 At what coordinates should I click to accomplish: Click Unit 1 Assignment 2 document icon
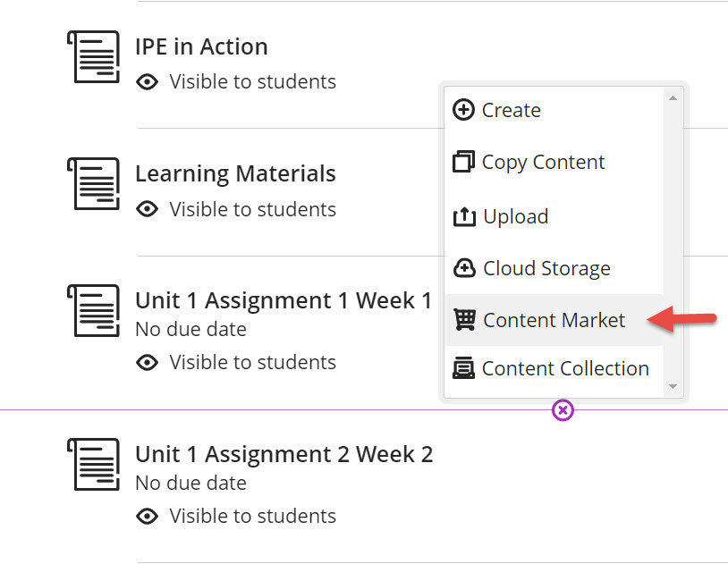click(94, 464)
